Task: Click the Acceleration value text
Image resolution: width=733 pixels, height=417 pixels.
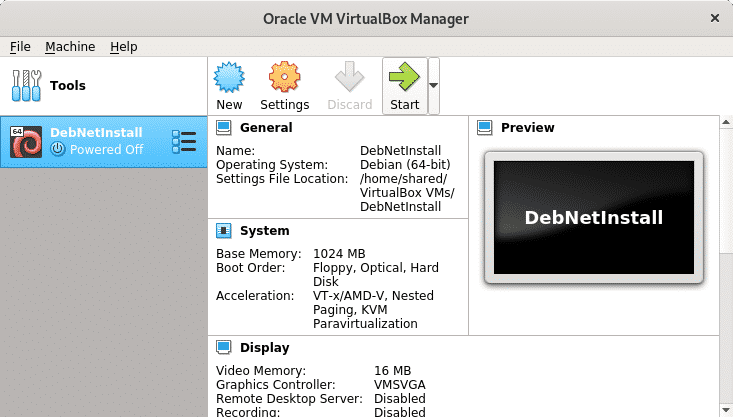Action: (373, 309)
